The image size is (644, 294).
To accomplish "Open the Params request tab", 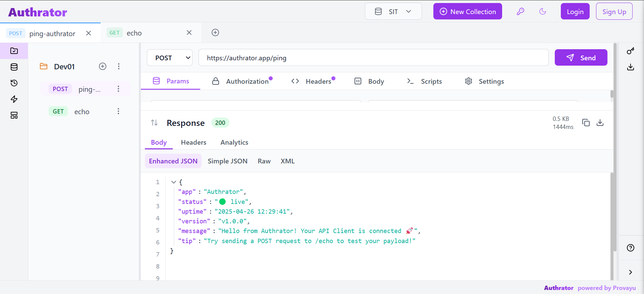I will pos(171,81).
